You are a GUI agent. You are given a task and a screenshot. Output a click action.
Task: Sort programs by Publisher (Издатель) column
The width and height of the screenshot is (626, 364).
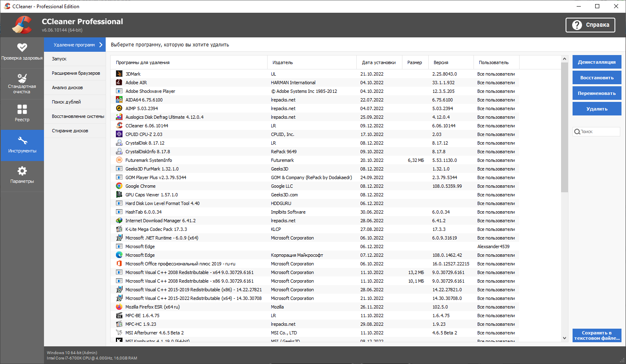coord(283,62)
